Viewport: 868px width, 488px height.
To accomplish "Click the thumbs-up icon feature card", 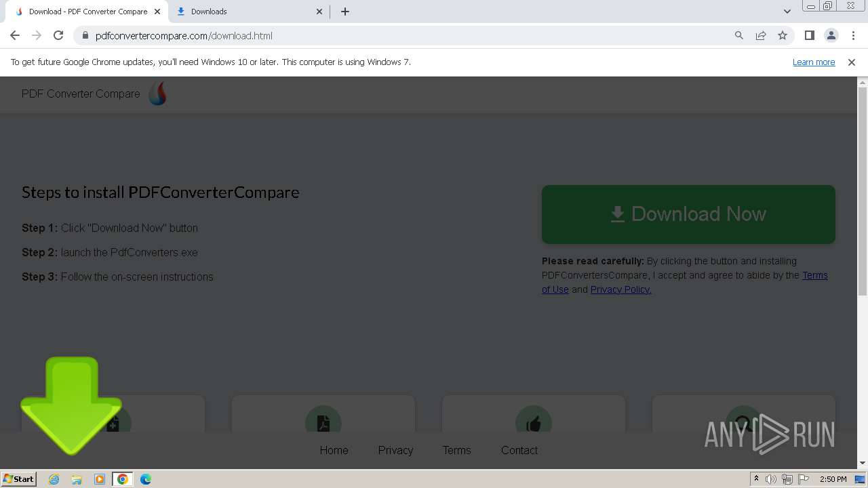I will click(534, 414).
